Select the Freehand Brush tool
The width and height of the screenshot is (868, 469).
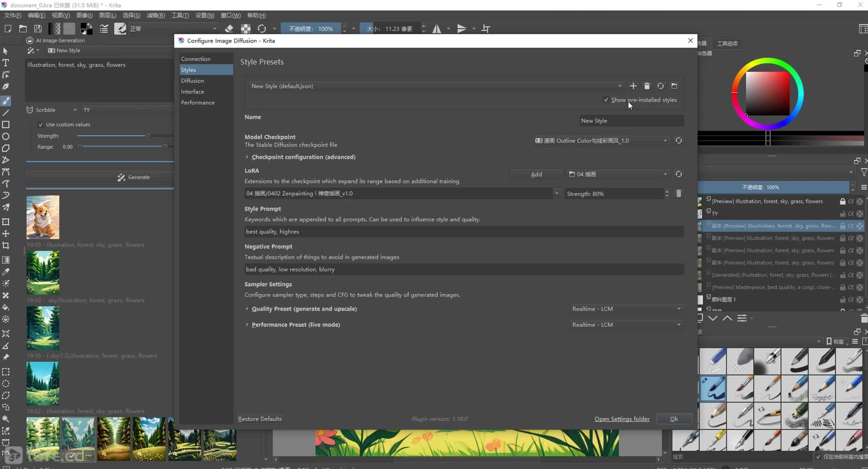(x=6, y=101)
